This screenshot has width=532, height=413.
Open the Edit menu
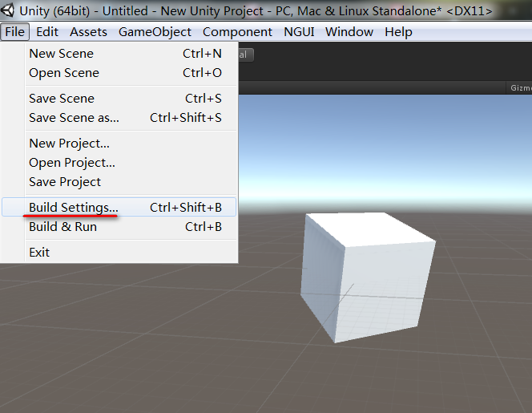coord(47,32)
